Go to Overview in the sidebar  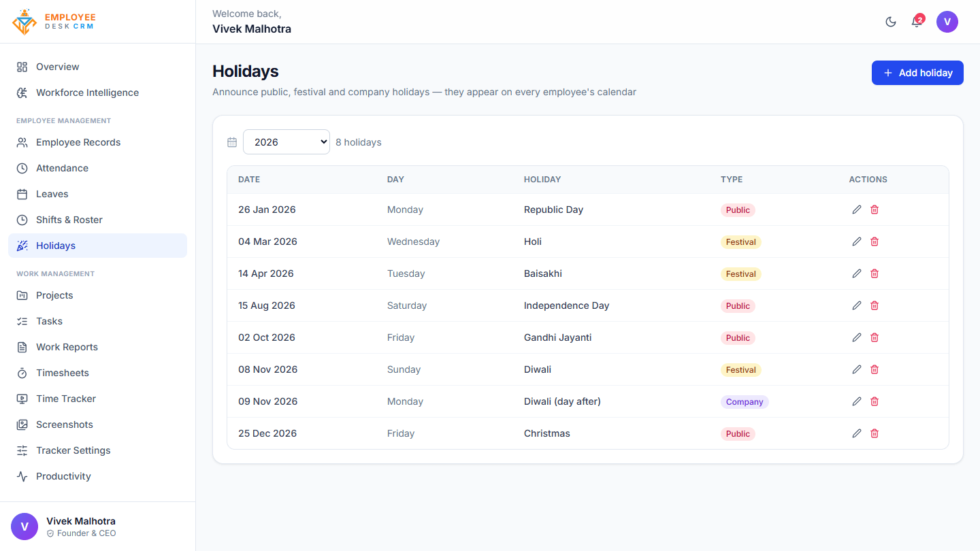[97, 67]
